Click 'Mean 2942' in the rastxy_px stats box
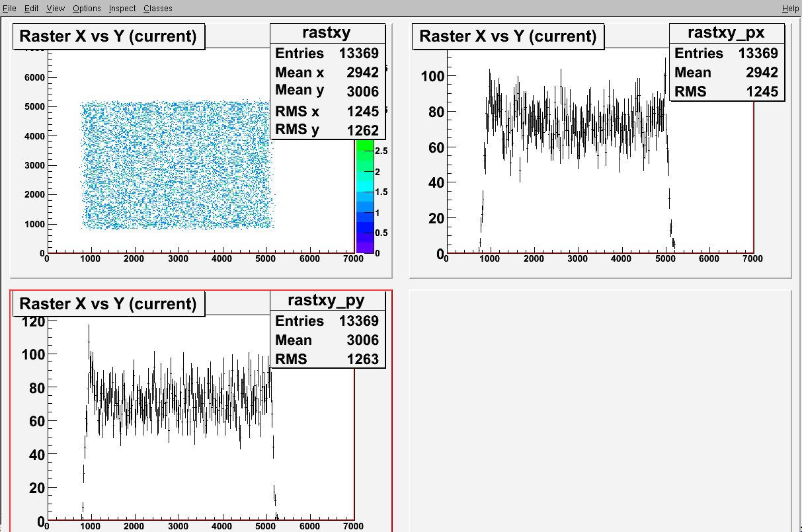802x532 pixels. tap(727, 73)
